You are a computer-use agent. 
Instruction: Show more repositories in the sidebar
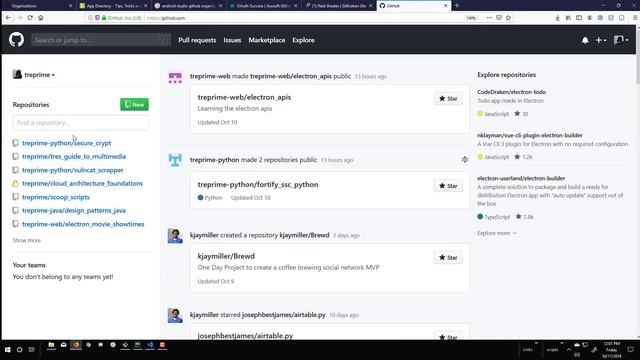pyautogui.click(x=27, y=240)
